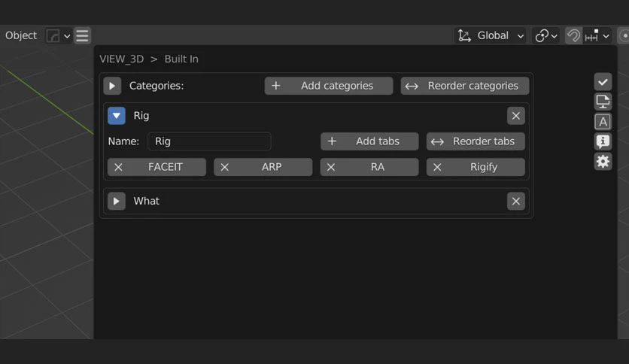This screenshot has width=629, height=364.
Task: Open the select mode dropdown beside Object
Action: [x=58, y=35]
